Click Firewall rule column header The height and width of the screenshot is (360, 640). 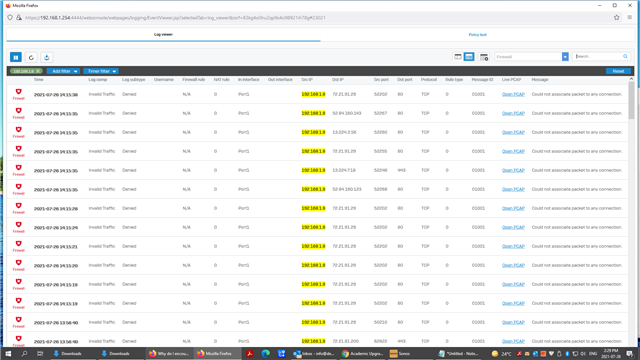(x=193, y=80)
